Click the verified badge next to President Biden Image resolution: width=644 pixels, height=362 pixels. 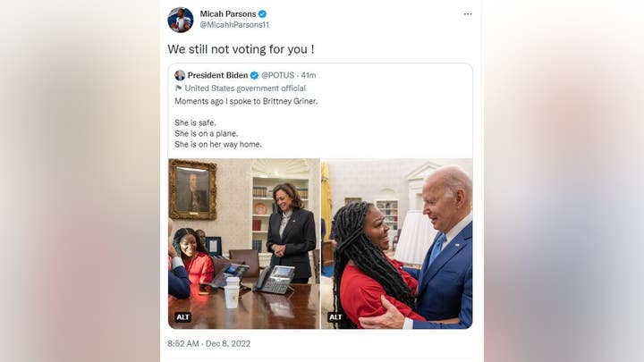pyautogui.click(x=254, y=75)
